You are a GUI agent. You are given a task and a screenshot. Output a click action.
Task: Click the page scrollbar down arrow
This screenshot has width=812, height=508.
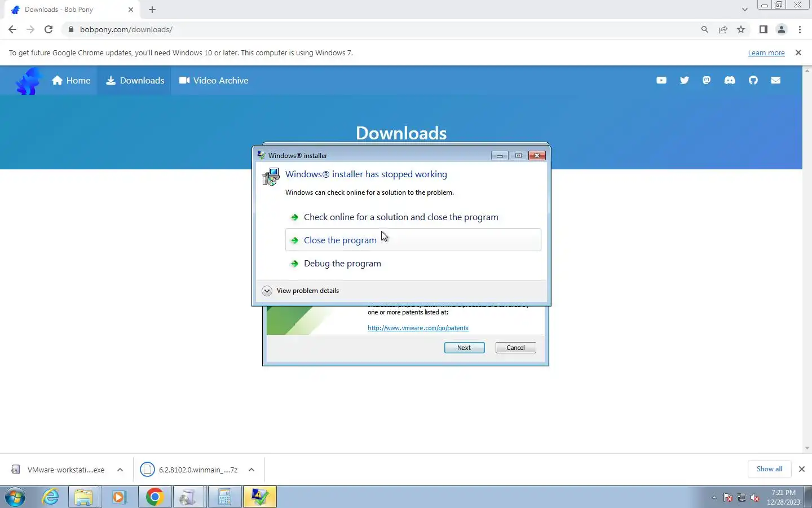pyautogui.click(x=807, y=449)
